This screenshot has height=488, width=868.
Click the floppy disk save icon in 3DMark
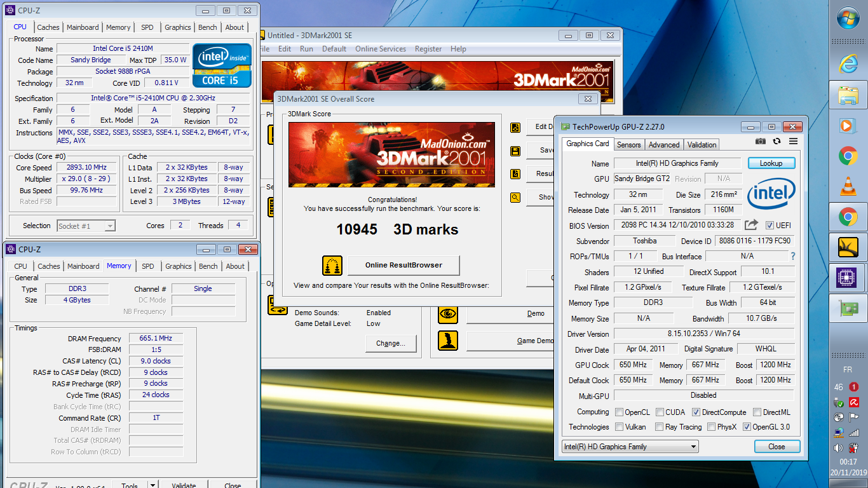click(x=515, y=151)
